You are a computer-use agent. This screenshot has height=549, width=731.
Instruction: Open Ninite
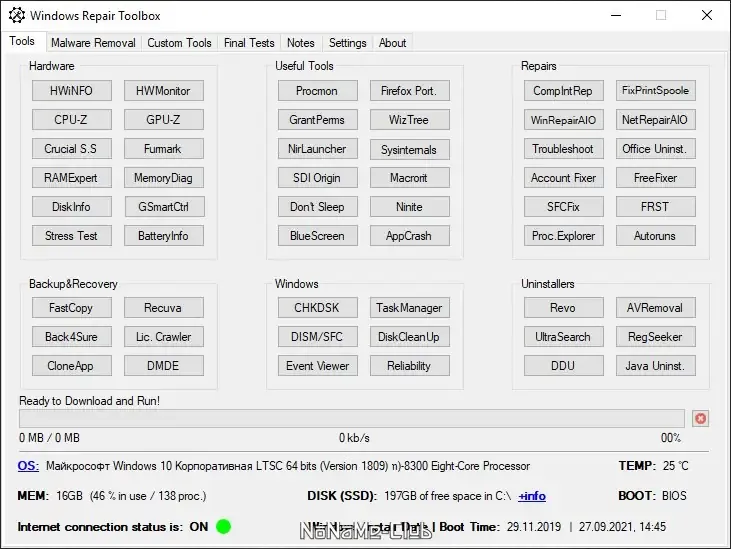point(410,206)
